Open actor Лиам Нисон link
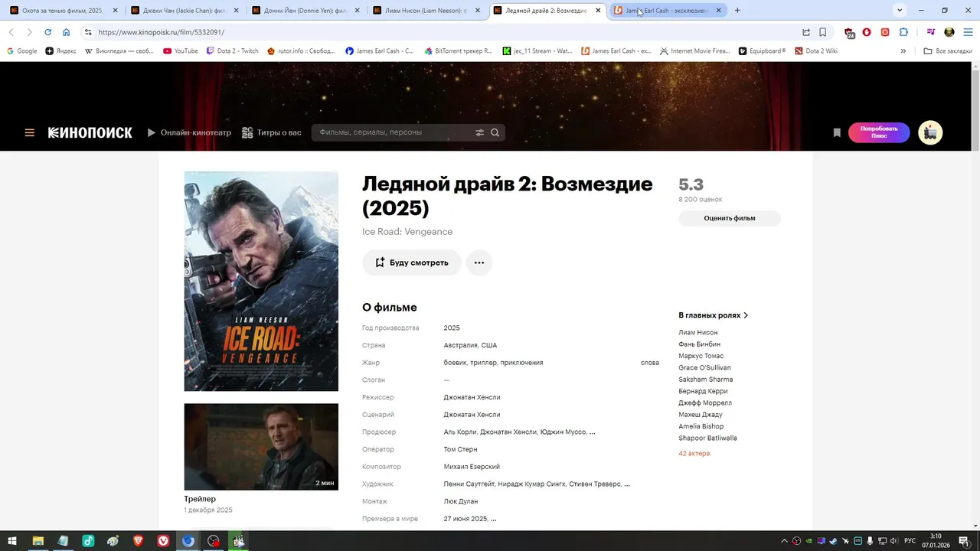The image size is (980, 551). pos(698,333)
